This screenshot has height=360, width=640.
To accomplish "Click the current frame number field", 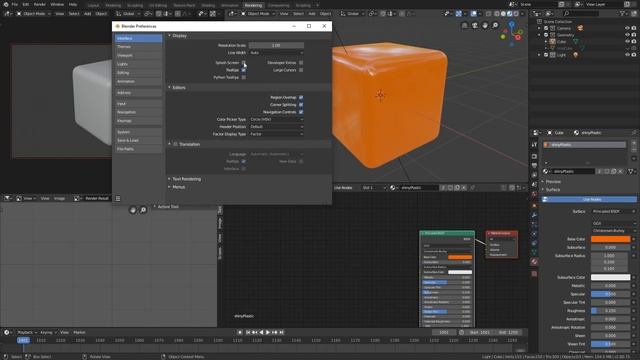I will click(x=444, y=333).
